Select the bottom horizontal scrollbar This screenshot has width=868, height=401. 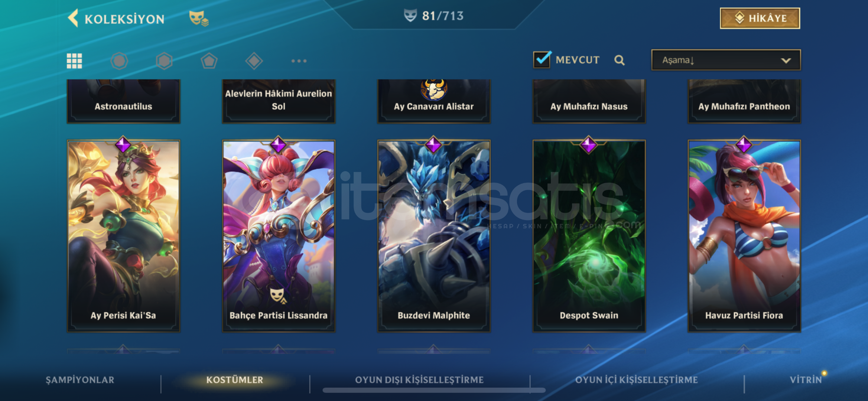434,390
